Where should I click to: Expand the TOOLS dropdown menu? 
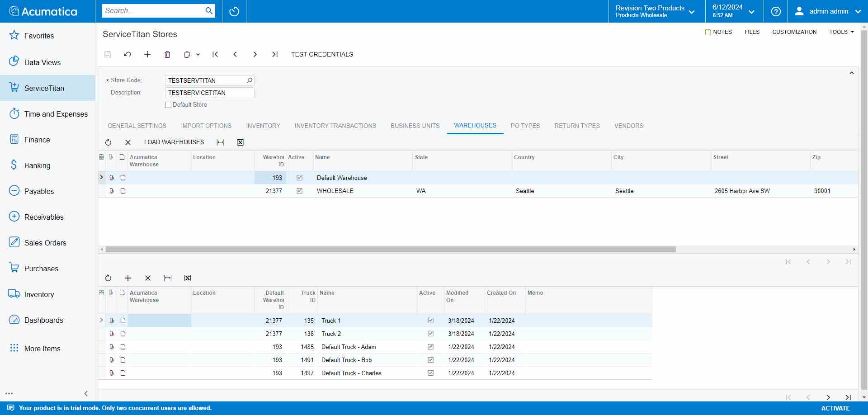click(x=841, y=32)
